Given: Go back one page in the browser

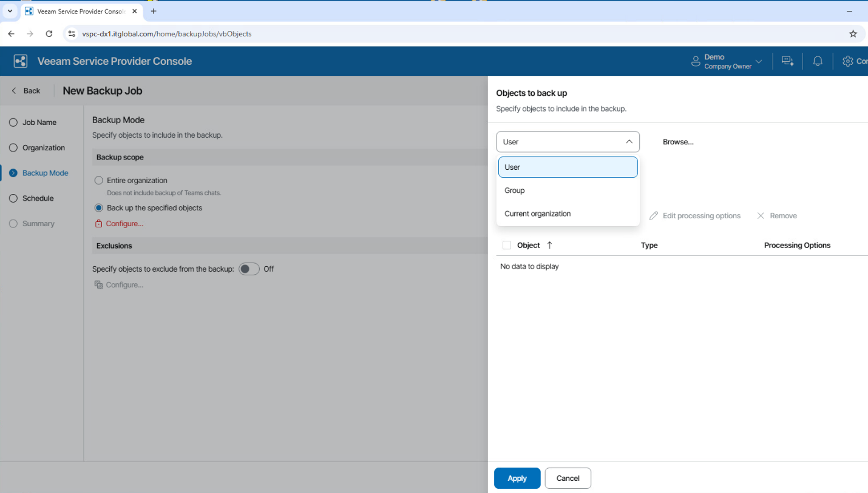Looking at the screenshot, I should pyautogui.click(x=11, y=34).
